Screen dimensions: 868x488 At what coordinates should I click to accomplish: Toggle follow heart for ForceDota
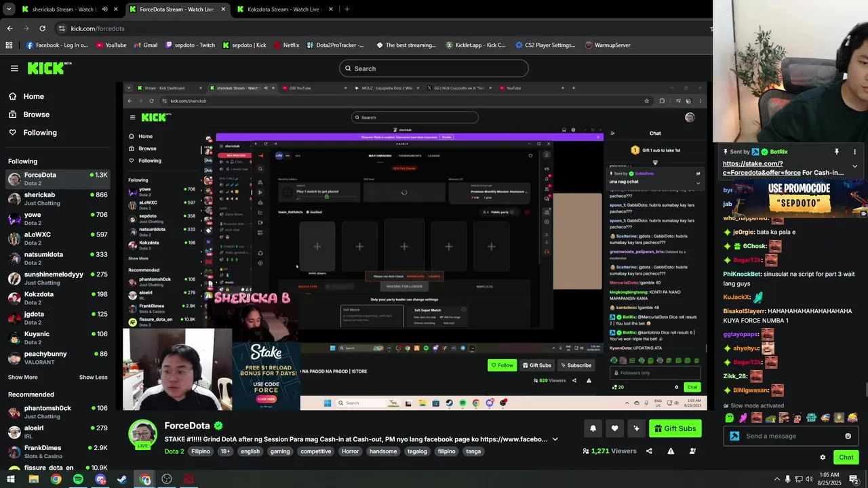(614, 428)
